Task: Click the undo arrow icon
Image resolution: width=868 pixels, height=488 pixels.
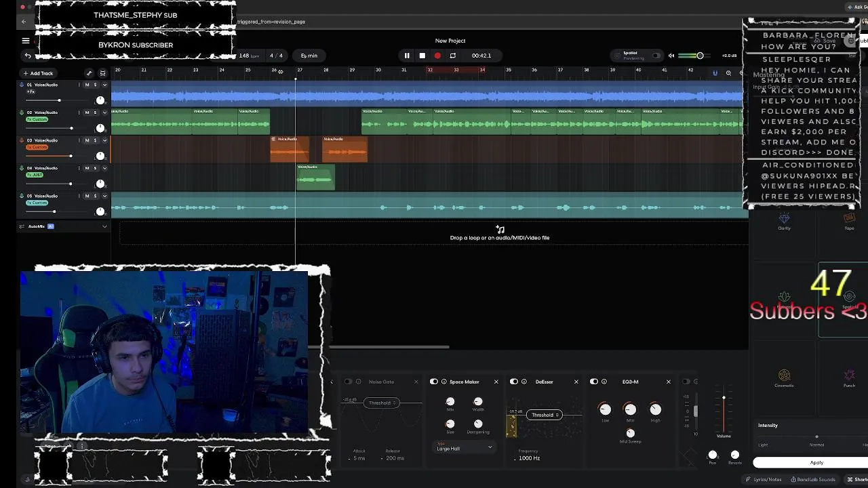Action: click(28, 56)
